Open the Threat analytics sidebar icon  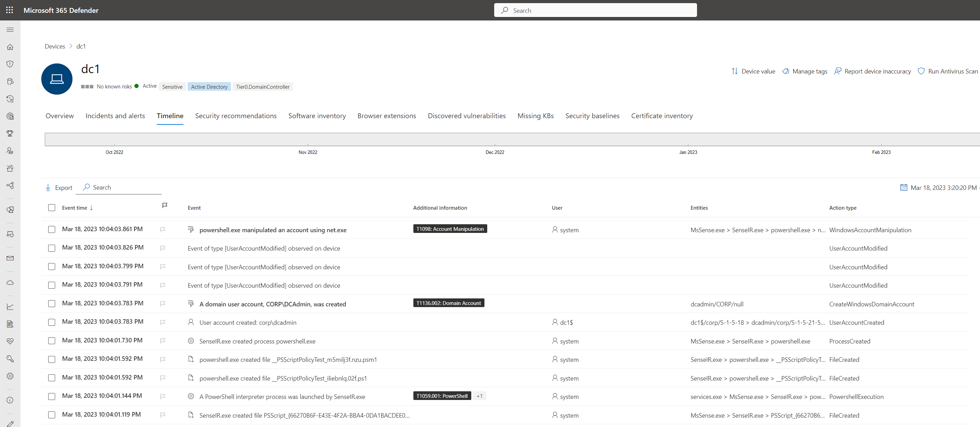pos(10,116)
